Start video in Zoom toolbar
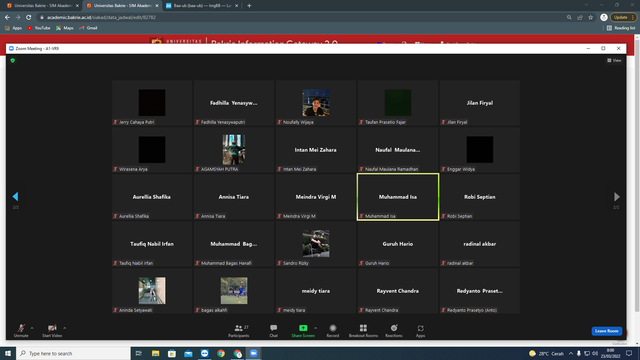 pyautogui.click(x=52, y=331)
